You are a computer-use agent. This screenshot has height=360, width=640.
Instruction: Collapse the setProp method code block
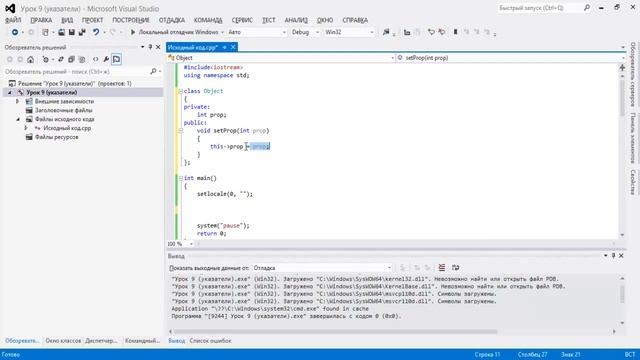click(x=180, y=131)
